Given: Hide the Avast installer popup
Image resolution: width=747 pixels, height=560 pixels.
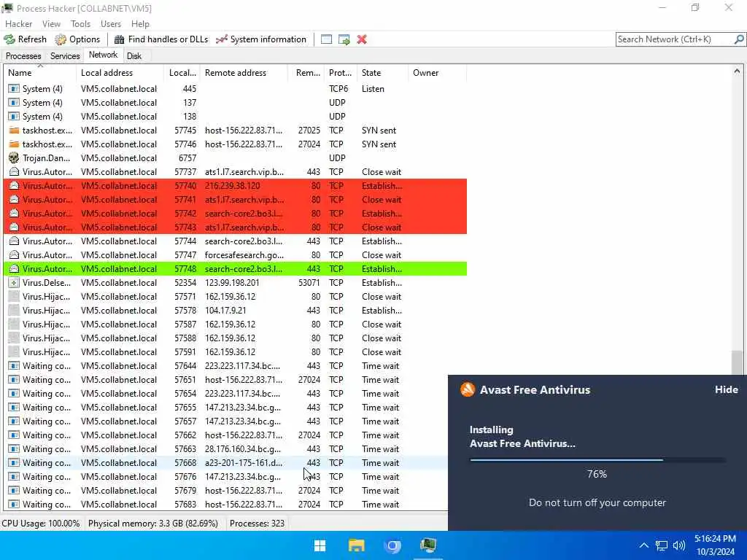Looking at the screenshot, I should point(726,389).
